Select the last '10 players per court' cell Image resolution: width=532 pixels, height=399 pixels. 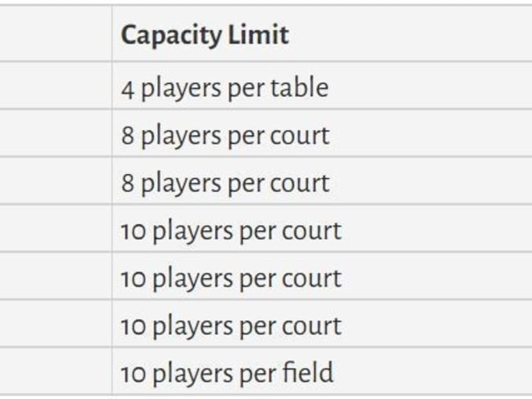click(231, 325)
